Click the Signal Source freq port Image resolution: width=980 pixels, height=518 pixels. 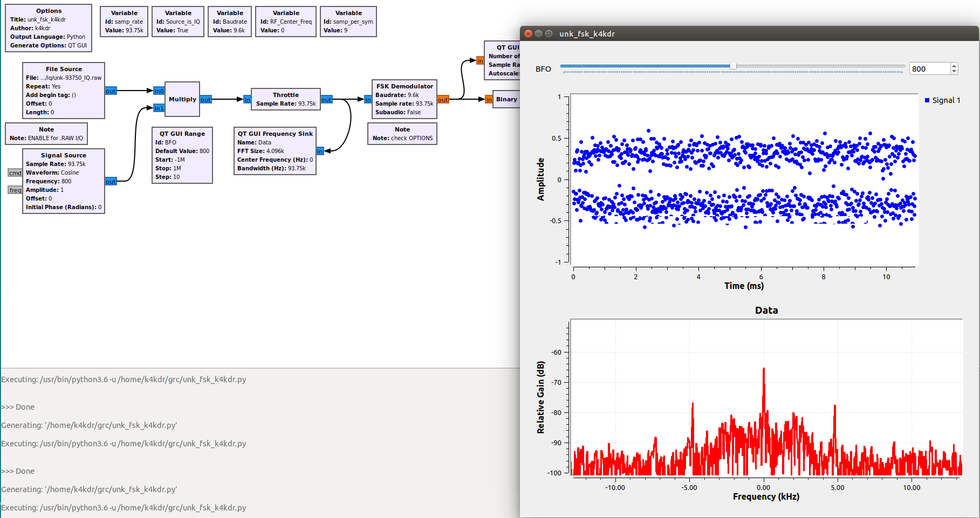[x=15, y=190]
